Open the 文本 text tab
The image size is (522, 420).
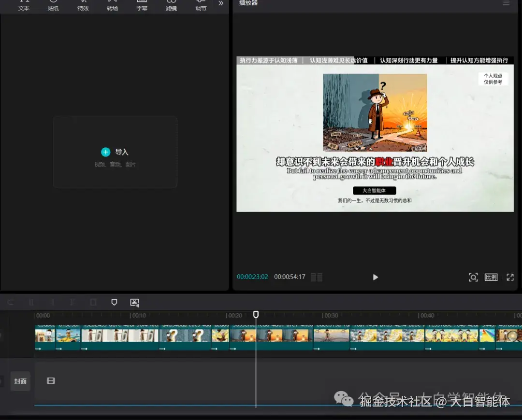[x=24, y=6]
